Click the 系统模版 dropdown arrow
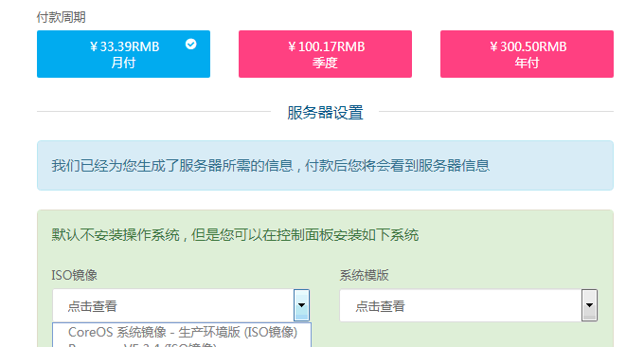Screen dimensions: 644x347 [x=589, y=305]
